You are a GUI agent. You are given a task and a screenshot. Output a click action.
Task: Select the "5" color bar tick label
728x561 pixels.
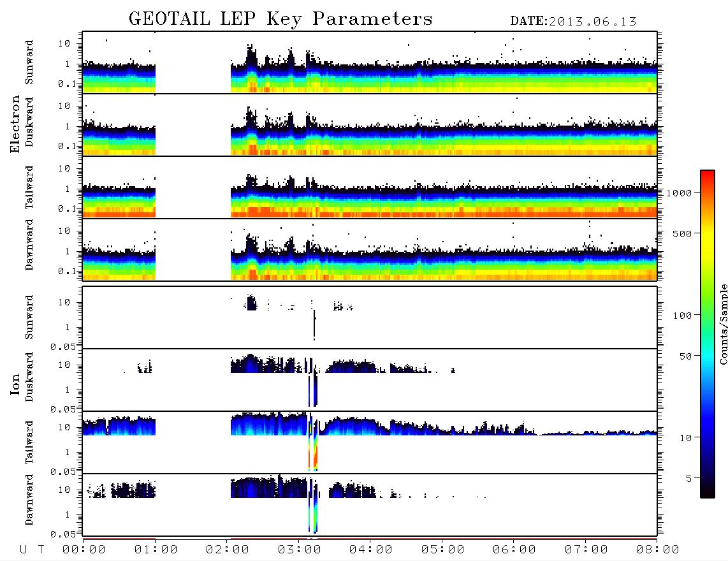[689, 479]
